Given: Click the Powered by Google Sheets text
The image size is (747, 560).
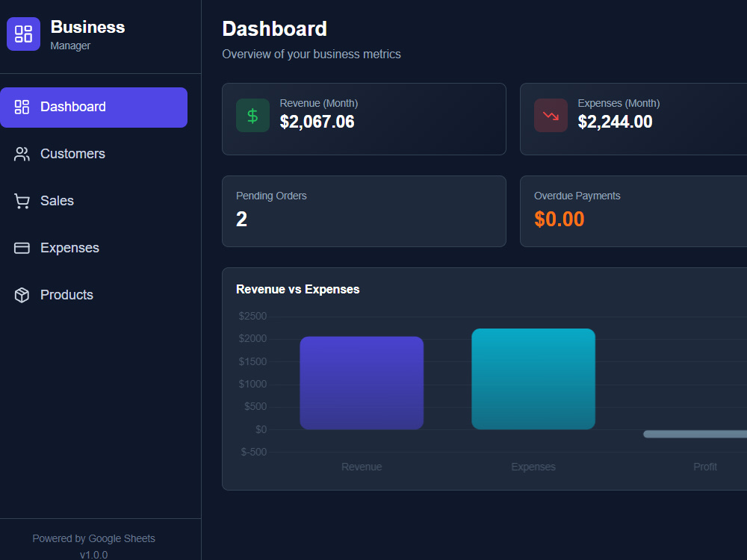Looking at the screenshot, I should [x=94, y=538].
